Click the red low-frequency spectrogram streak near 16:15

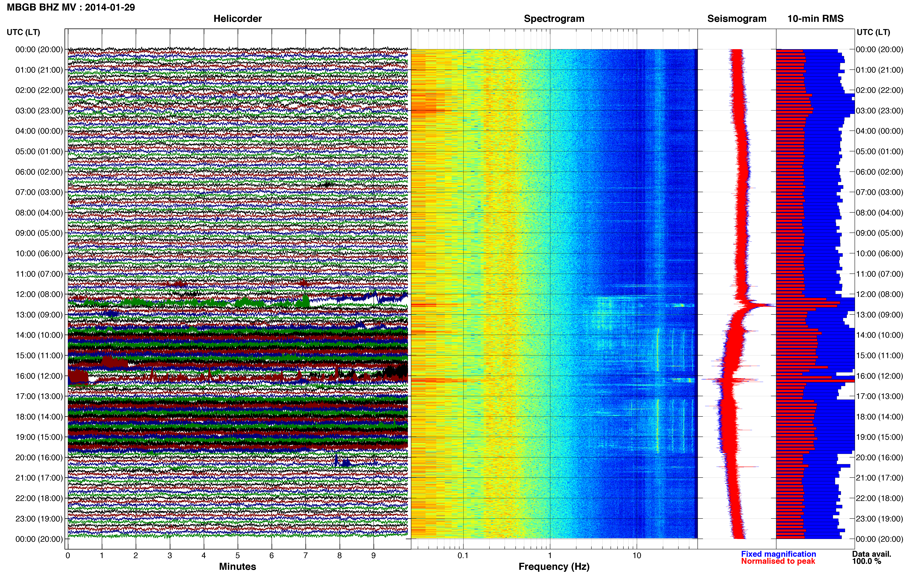(x=439, y=380)
